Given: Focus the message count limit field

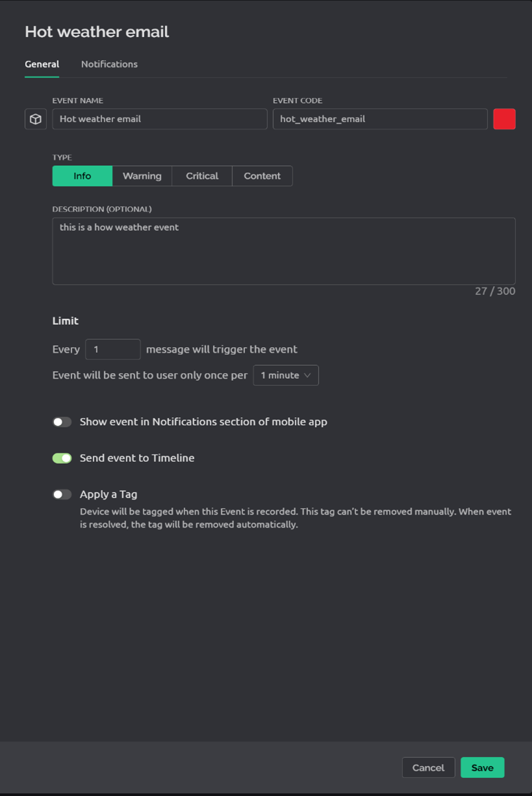Looking at the screenshot, I should [x=113, y=350].
